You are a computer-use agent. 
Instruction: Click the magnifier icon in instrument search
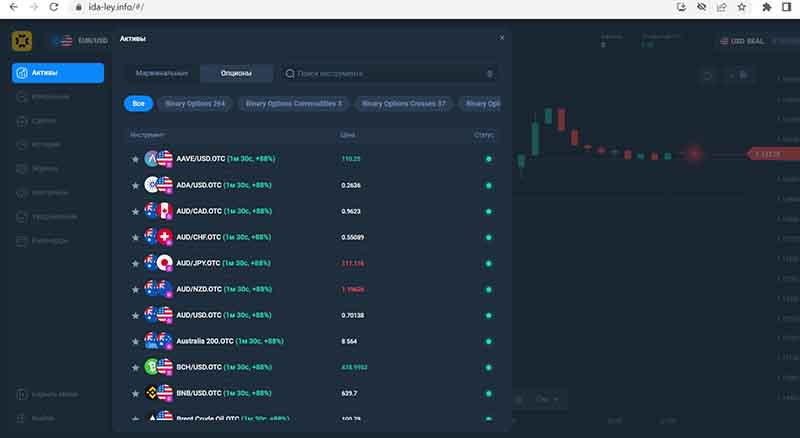[x=290, y=74]
